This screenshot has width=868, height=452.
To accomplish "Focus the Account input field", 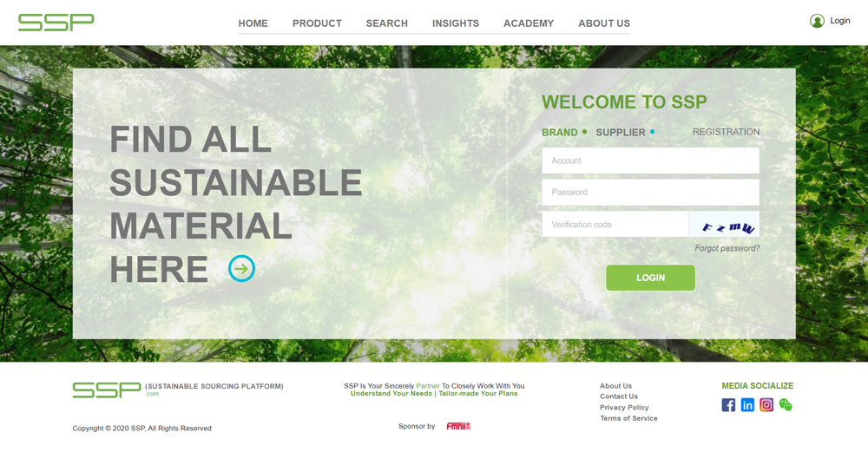I will click(x=650, y=160).
